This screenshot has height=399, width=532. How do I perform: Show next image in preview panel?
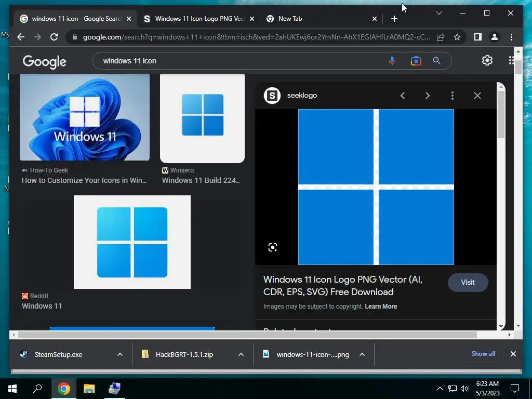(428, 96)
